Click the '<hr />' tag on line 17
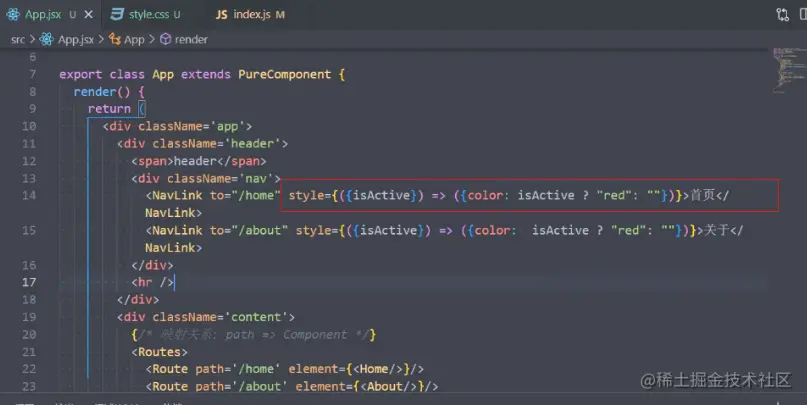Viewport: 807px width, 405px height. tap(152, 282)
